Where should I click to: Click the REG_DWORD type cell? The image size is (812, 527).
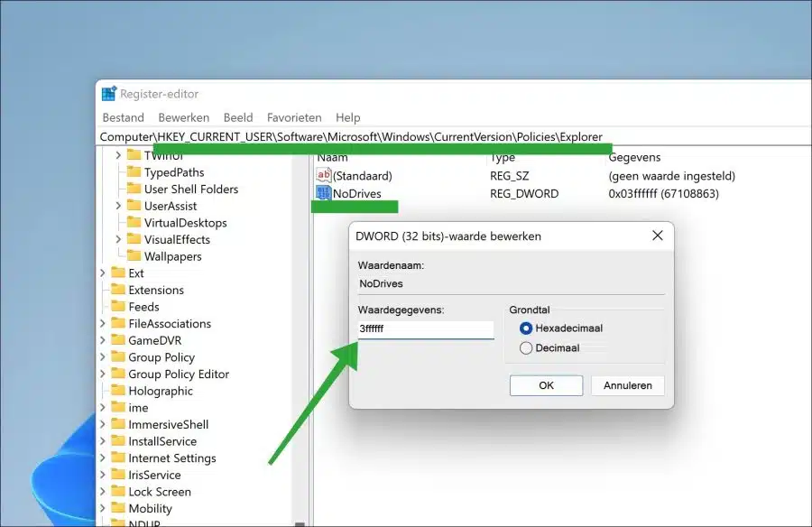[x=524, y=193]
